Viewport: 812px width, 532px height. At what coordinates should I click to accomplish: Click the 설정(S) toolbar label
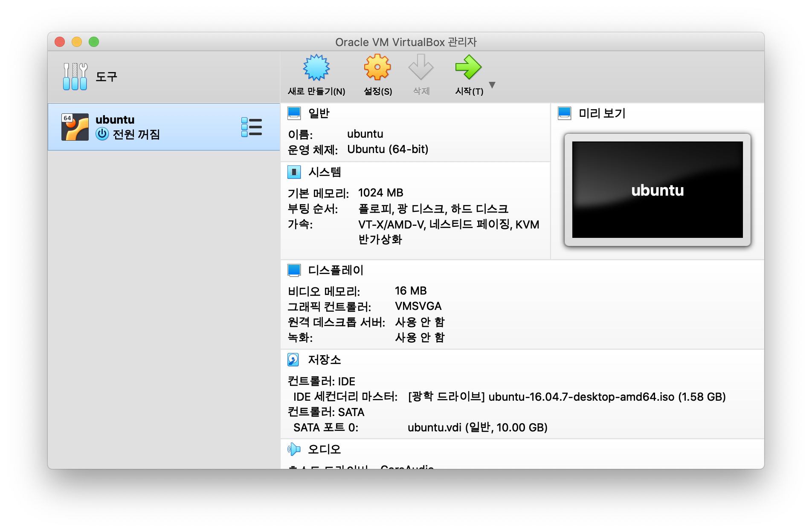[x=377, y=91]
